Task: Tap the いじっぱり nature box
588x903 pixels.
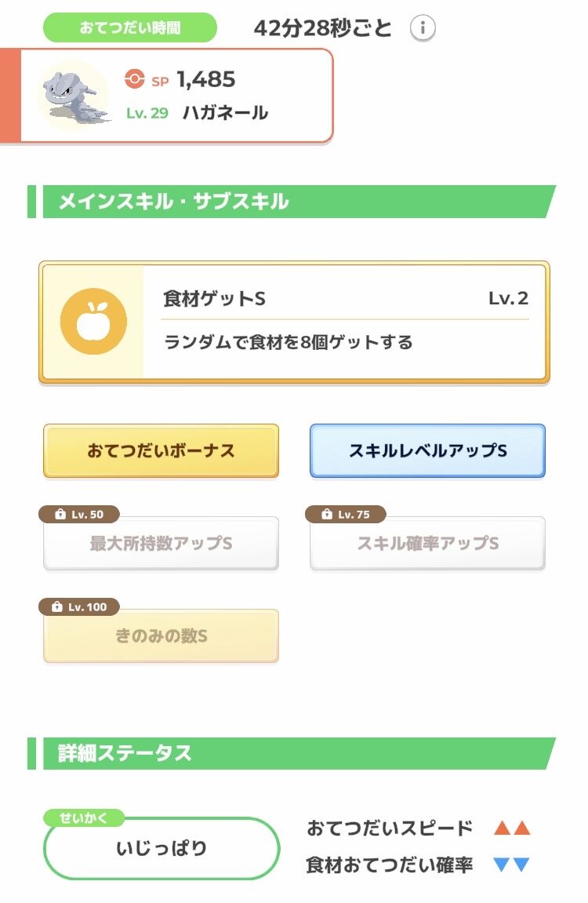Action: [162, 848]
